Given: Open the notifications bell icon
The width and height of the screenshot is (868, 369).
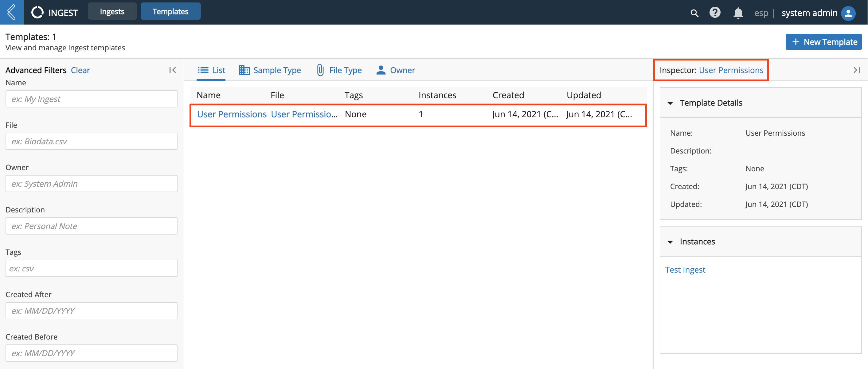Looking at the screenshot, I should [738, 13].
